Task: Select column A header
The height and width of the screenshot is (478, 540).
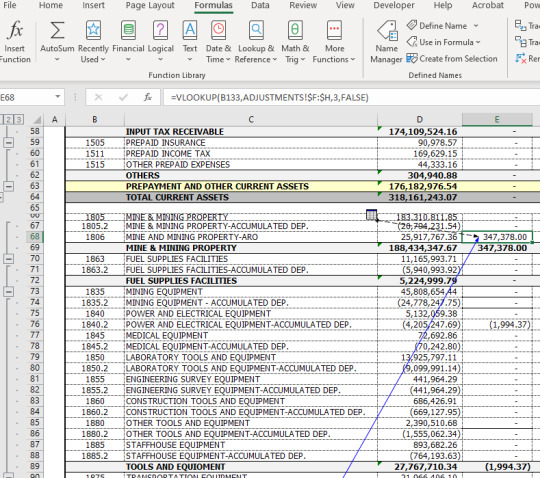Action: click(x=54, y=120)
